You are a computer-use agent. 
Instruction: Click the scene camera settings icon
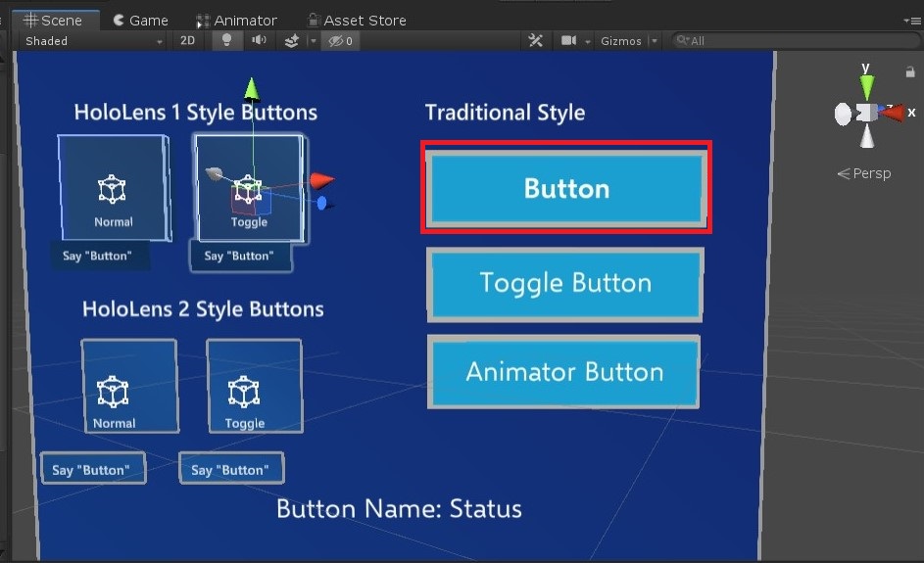[x=568, y=41]
